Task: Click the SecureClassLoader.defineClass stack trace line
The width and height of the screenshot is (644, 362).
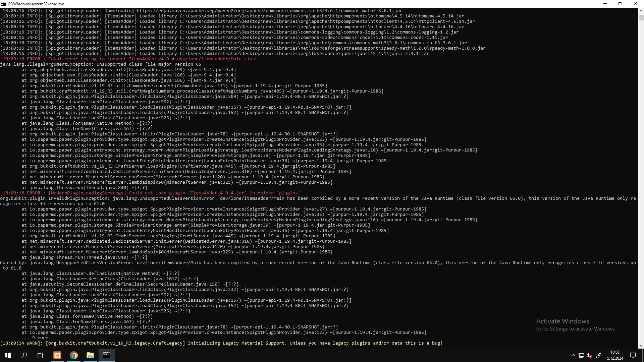Action: pos(130,284)
